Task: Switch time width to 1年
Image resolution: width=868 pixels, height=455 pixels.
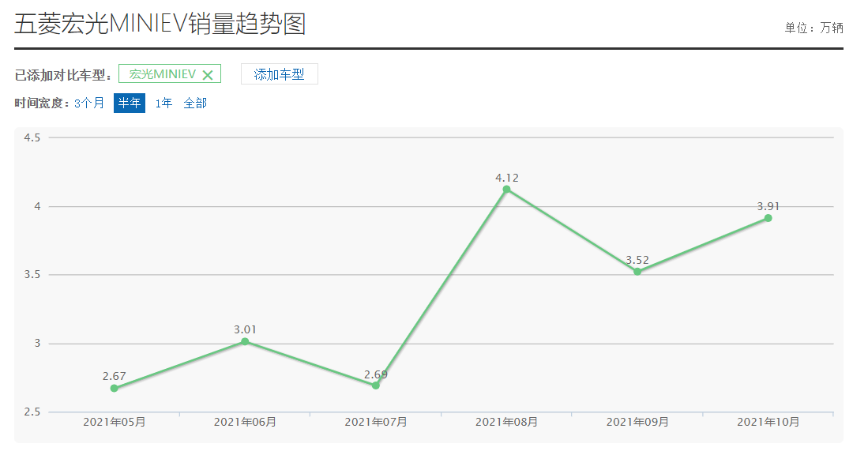Action: click(x=163, y=103)
